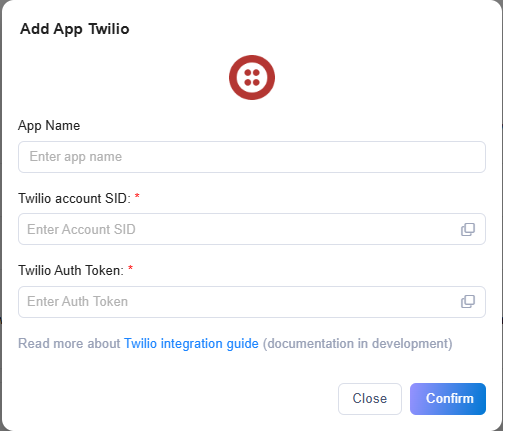Click the App Name label

[x=49, y=126]
